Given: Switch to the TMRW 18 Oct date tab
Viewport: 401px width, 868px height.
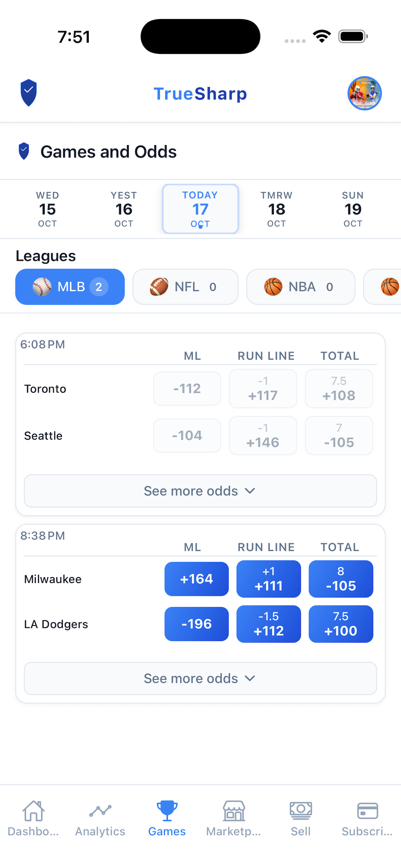Looking at the screenshot, I should [x=277, y=209].
